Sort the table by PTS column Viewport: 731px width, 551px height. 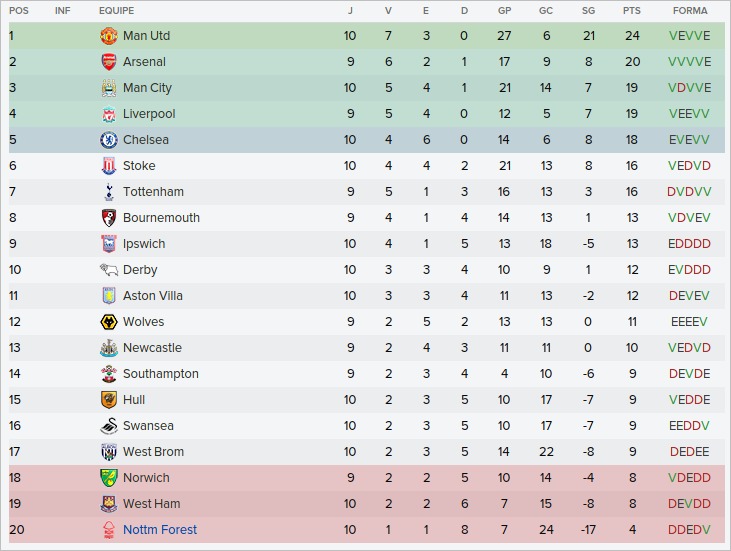(x=631, y=11)
